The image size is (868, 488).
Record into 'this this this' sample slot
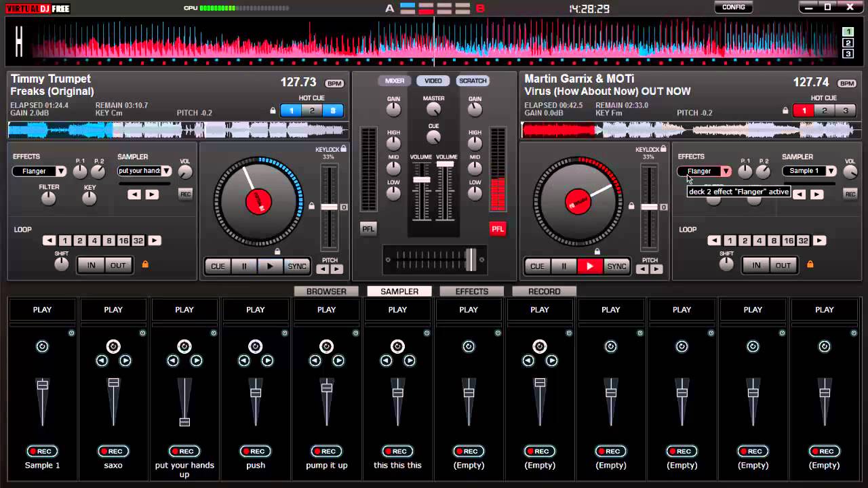398,451
